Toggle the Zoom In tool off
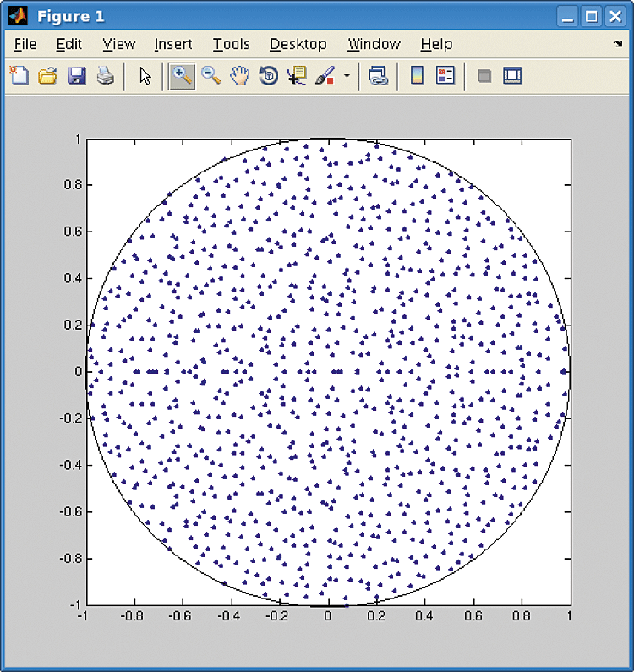634x672 pixels. click(181, 76)
